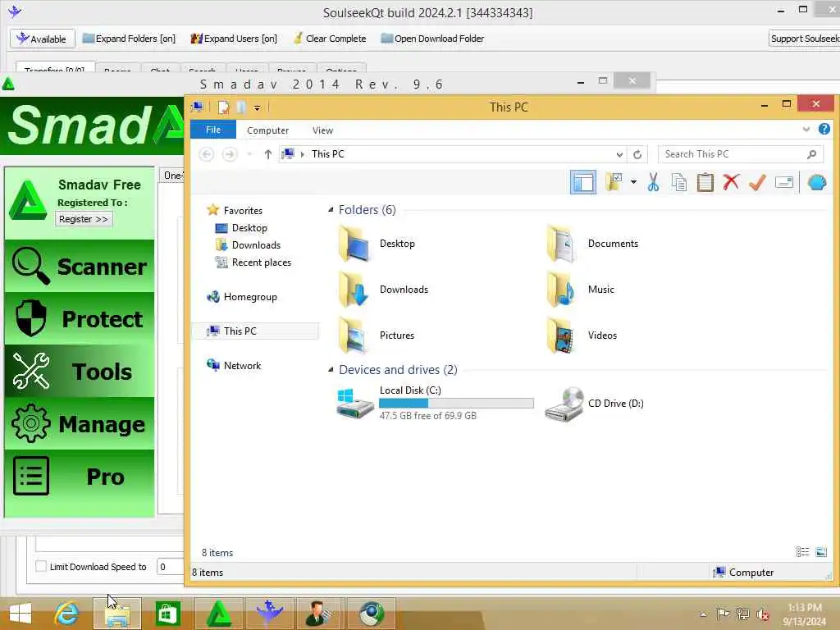
Task: Toggle Expand Folders [on] in Soulseek
Action: [x=129, y=39]
